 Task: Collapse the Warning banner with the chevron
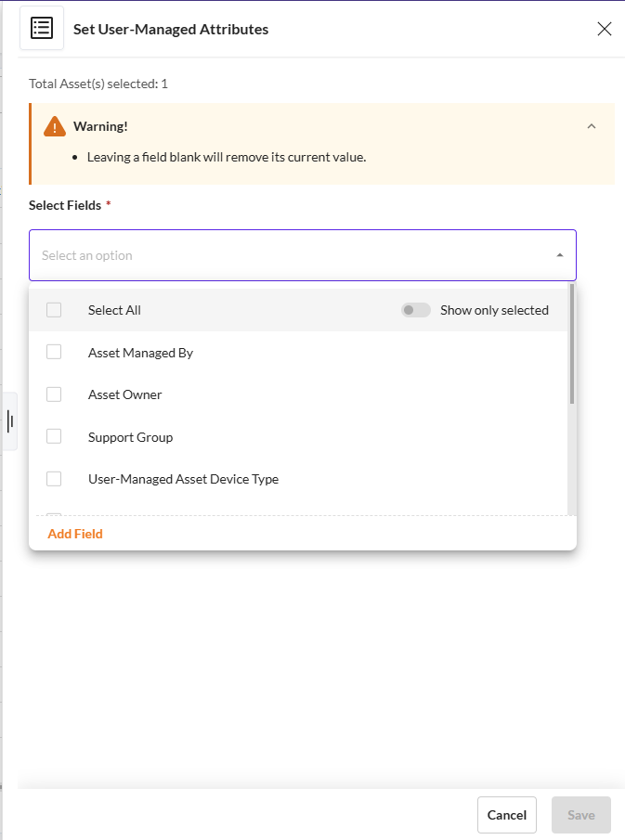point(592,126)
